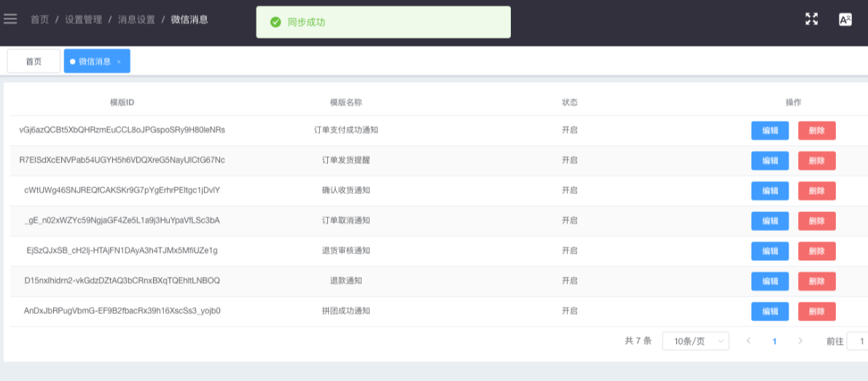Select page number 1 in pagination
This screenshot has width=868, height=381.
775,341
